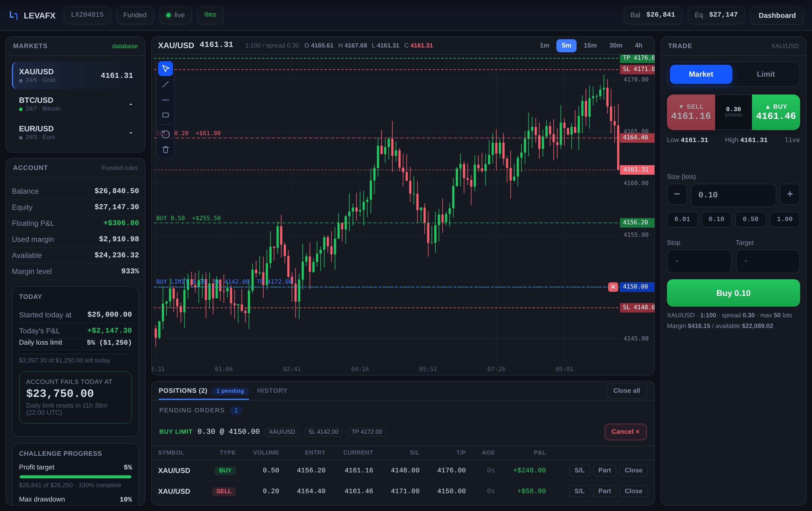
Task: Open the Positions (2) tab
Action: tap(204, 391)
